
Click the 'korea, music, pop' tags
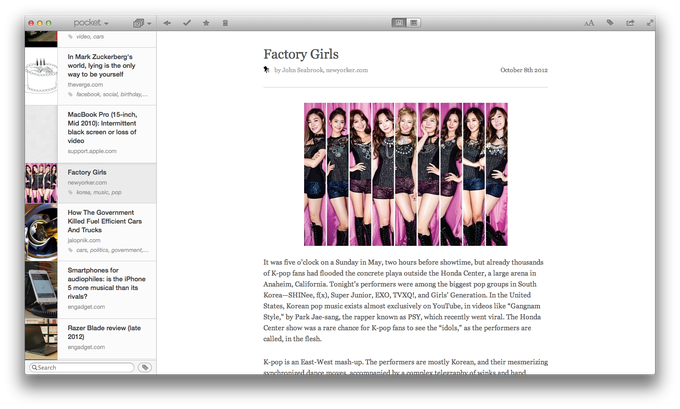[x=99, y=192]
